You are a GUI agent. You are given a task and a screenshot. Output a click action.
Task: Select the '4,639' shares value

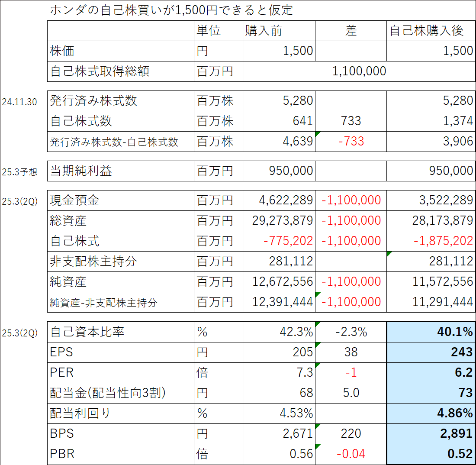298,141
